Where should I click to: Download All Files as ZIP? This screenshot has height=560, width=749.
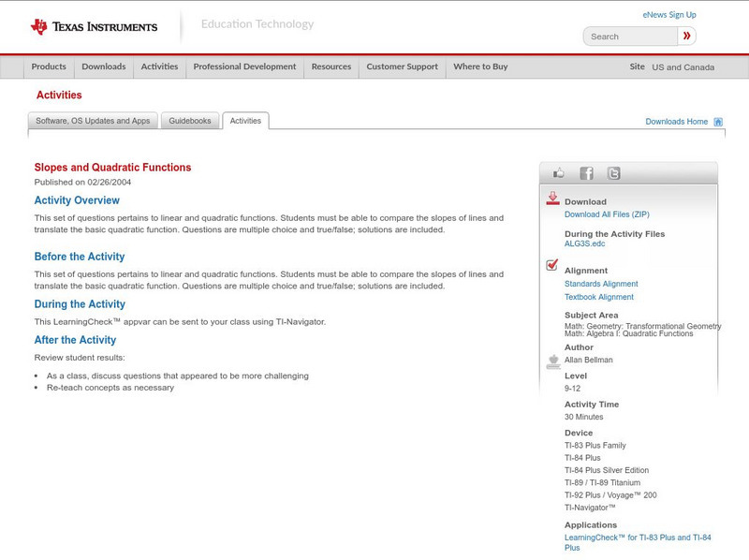pos(608,214)
